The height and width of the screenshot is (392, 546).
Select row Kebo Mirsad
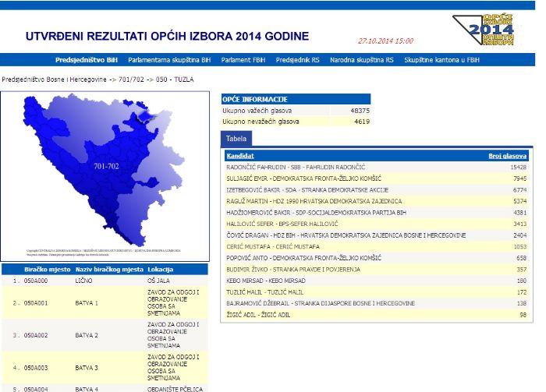377,281
